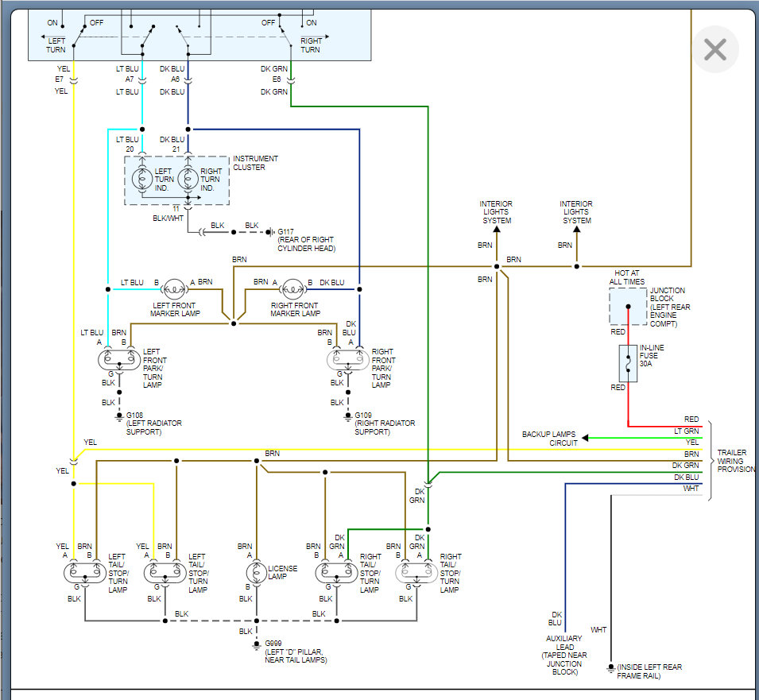Click the G109 right radiator support ground

(347, 415)
